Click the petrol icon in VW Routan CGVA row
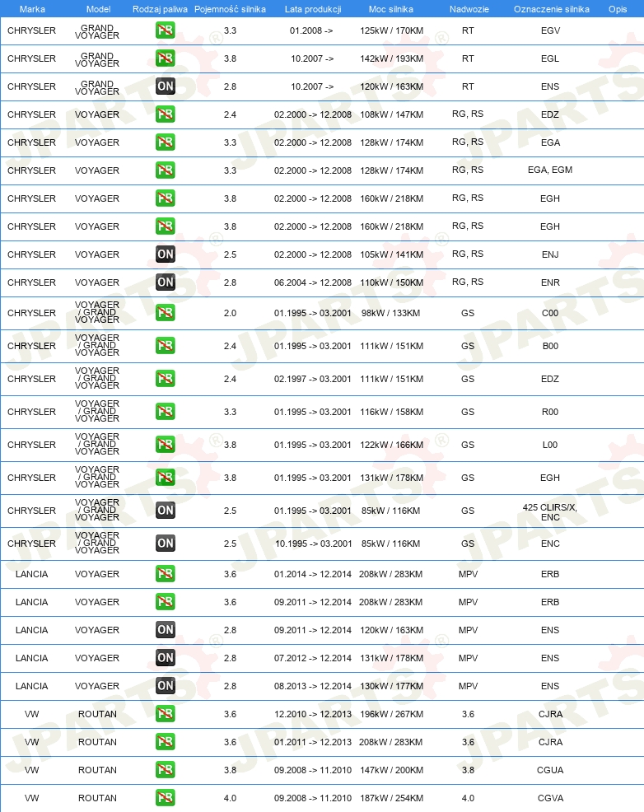 point(166,797)
